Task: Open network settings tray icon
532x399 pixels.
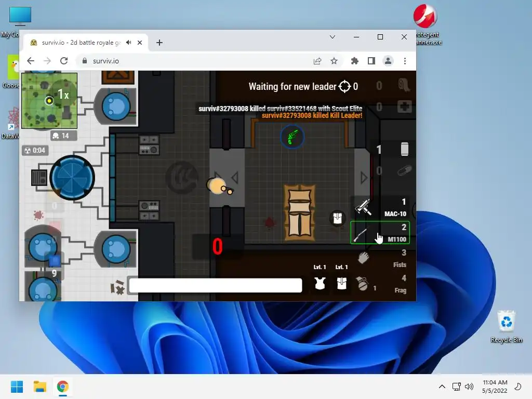Action: tap(456, 387)
